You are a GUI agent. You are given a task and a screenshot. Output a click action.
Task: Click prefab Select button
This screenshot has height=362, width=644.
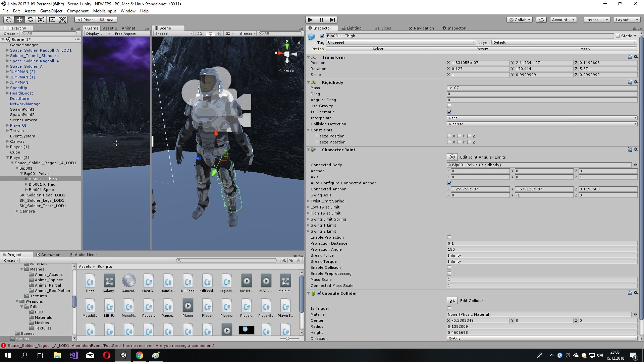378,49
